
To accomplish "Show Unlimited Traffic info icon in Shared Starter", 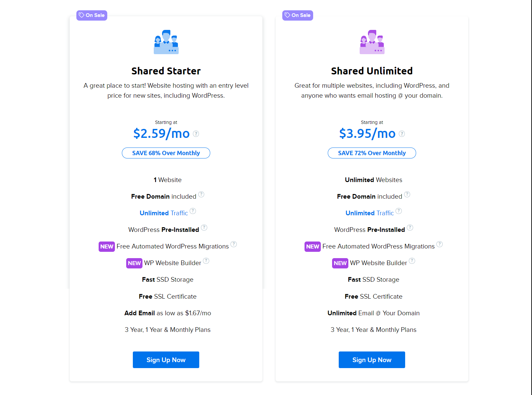I will point(193,211).
